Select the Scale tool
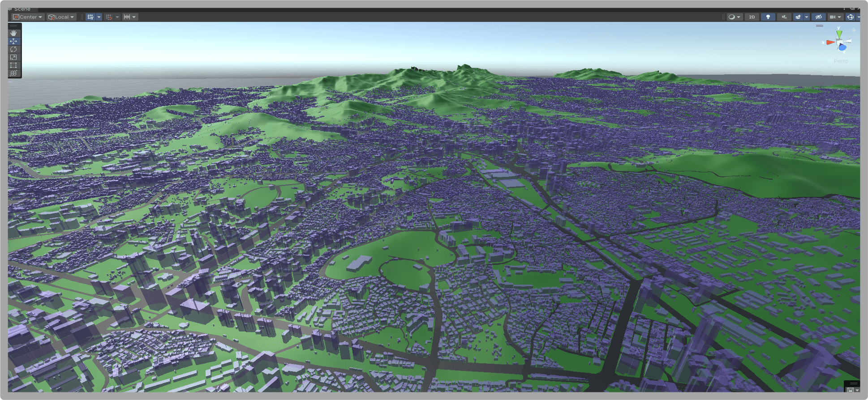Image resolution: width=868 pixels, height=400 pixels. pos(13,57)
